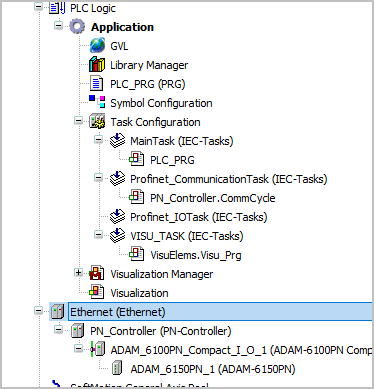The height and width of the screenshot is (389, 374).
Task: Select Profinet_CommunicationTask (IEC-Tasks) label
Action: click(229, 179)
